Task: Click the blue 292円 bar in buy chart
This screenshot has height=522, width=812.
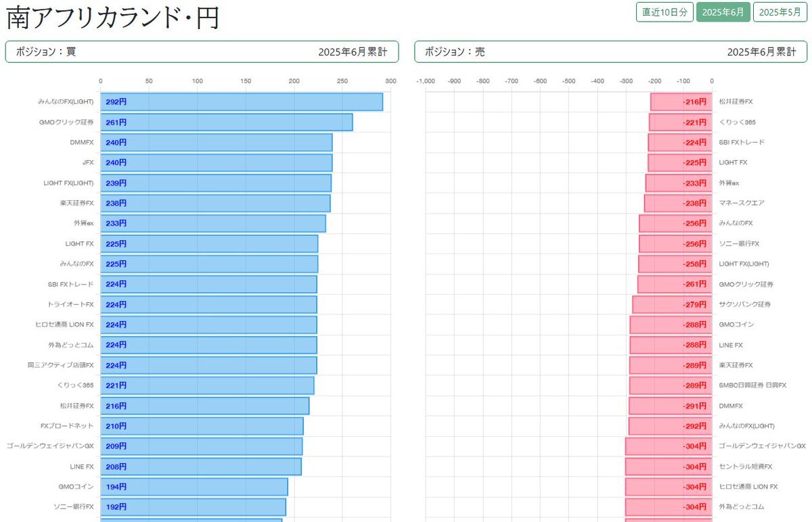Action: [242, 102]
